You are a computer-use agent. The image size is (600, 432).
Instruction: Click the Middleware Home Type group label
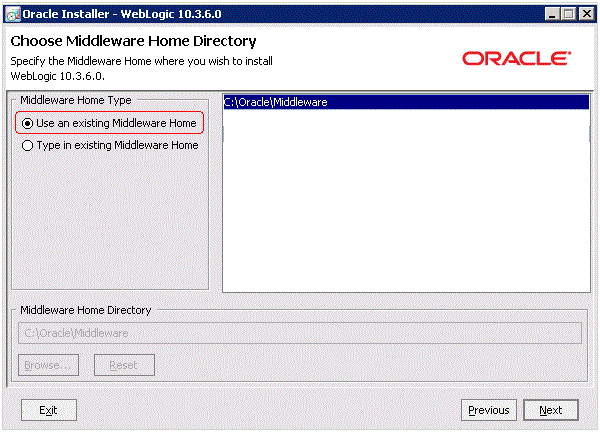tap(76, 100)
